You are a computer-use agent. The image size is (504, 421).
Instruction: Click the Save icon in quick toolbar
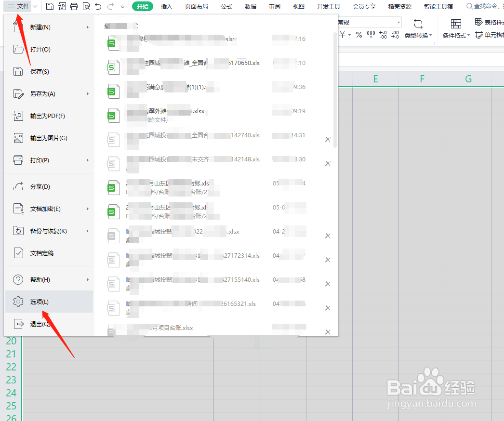coord(50,6)
